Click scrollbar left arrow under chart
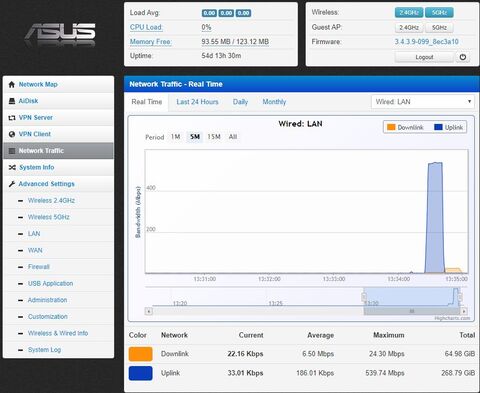This screenshot has width=480, height=393. pyautogui.click(x=149, y=311)
